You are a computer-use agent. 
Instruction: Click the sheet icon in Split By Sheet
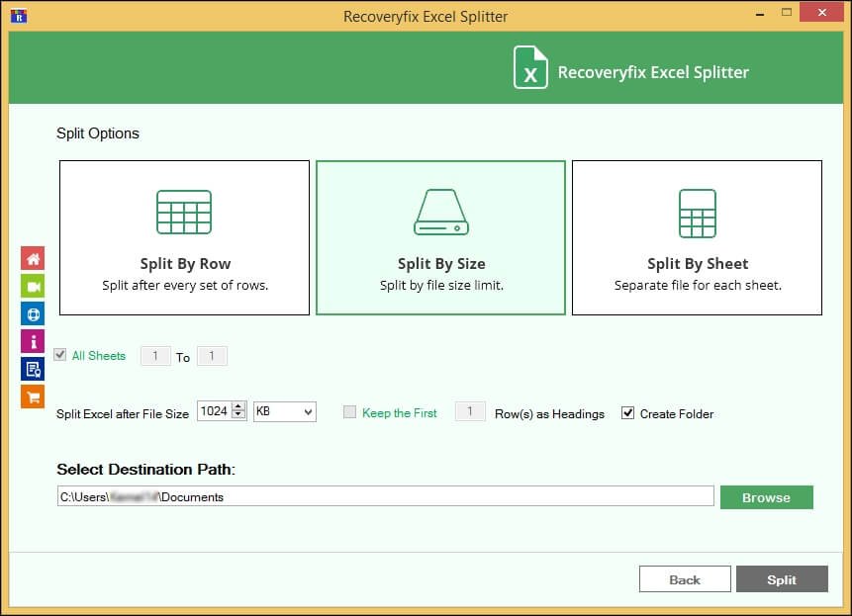click(698, 214)
